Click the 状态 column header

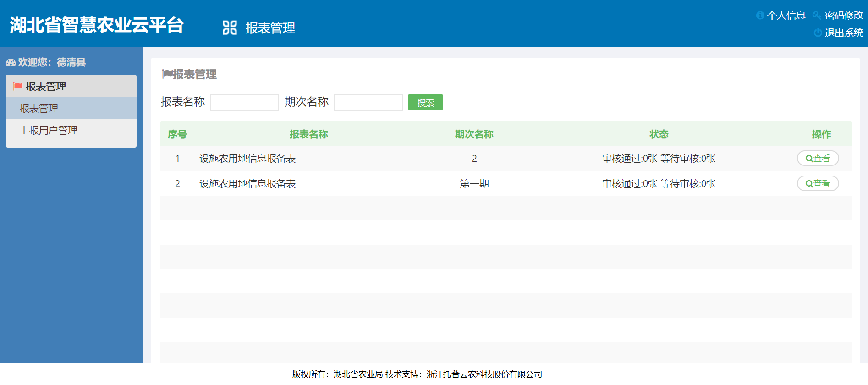[x=659, y=134]
